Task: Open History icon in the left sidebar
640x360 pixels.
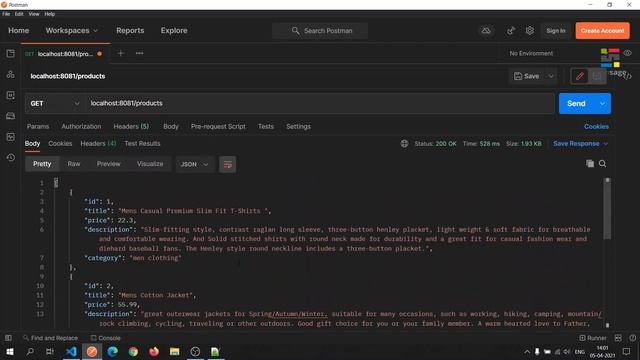Action: [11, 158]
